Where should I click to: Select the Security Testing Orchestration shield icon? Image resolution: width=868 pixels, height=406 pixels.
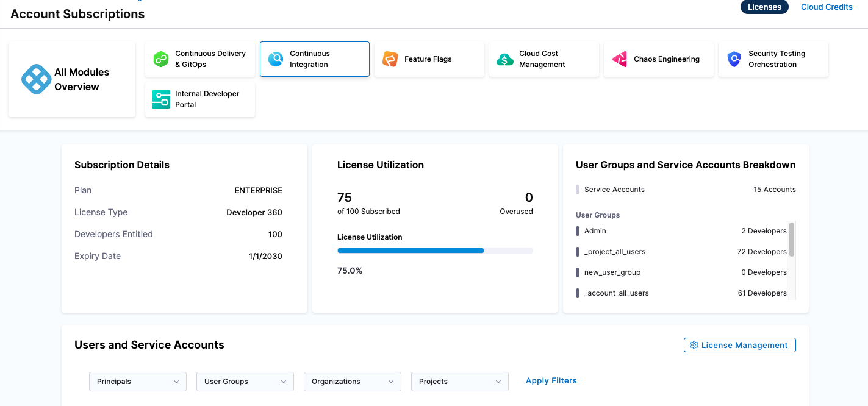pos(734,59)
